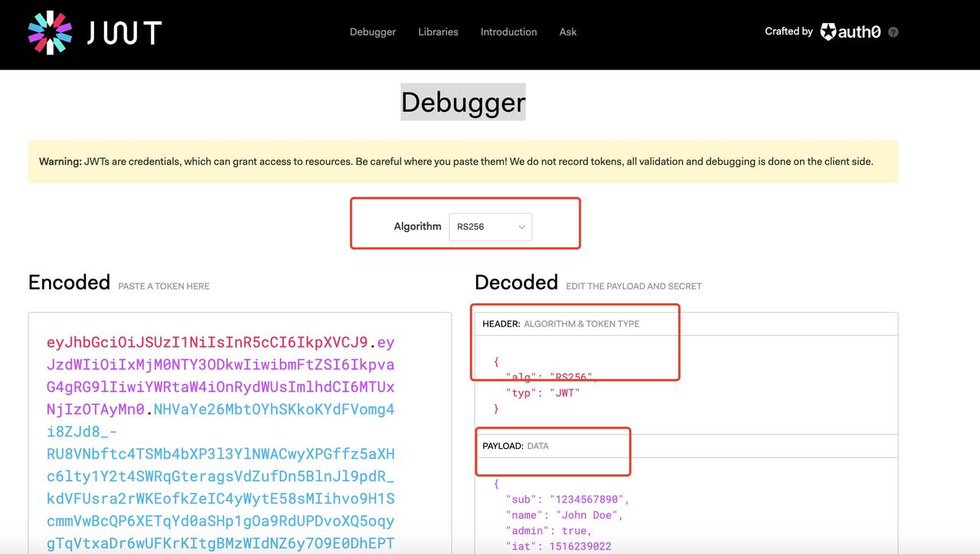This screenshot has height=554, width=980.
Task: Click the colorful pinwheel icon beside JWT wordmark
Action: point(49,32)
